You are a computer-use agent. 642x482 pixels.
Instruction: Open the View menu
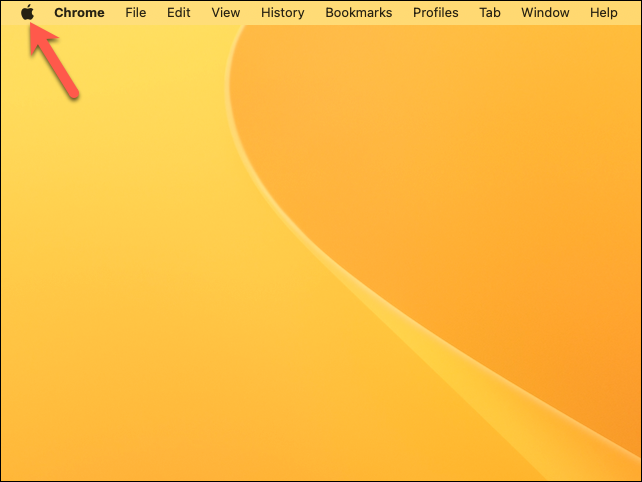pyautogui.click(x=226, y=13)
